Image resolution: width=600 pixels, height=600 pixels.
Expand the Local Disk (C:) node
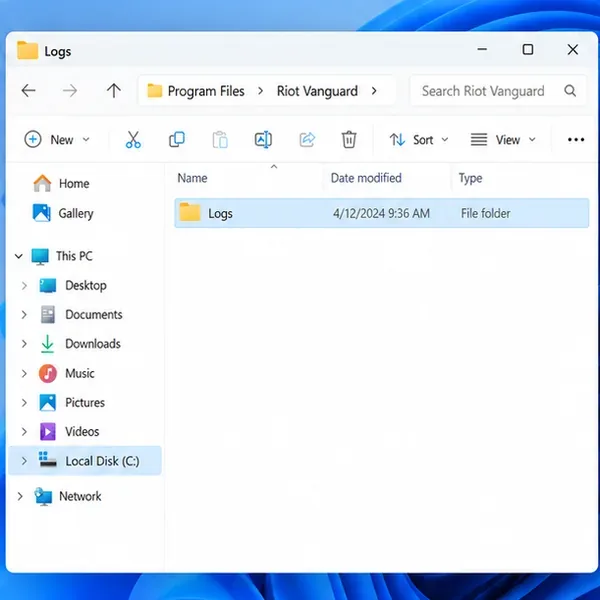click(x=24, y=461)
